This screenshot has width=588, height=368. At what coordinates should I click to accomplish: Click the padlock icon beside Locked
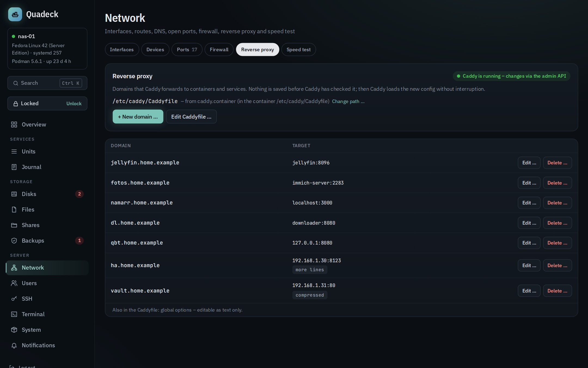tap(16, 104)
